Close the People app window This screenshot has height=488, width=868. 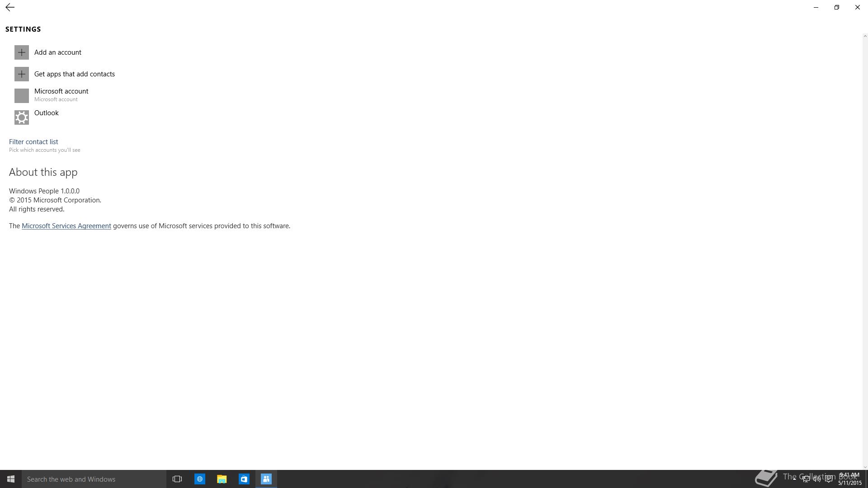[x=858, y=7]
